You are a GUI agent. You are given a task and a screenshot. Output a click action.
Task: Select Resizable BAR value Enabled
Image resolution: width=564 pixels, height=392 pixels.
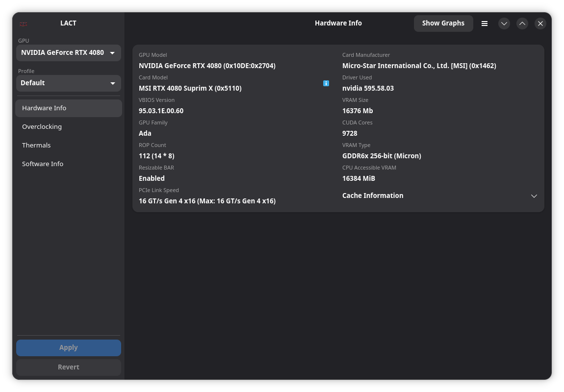[152, 178]
